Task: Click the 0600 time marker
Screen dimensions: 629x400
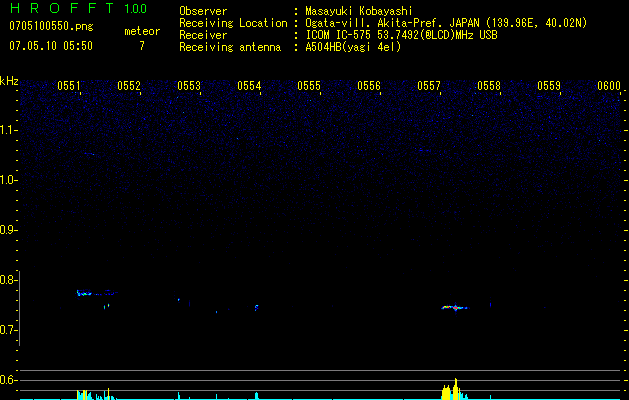Action: click(609, 86)
